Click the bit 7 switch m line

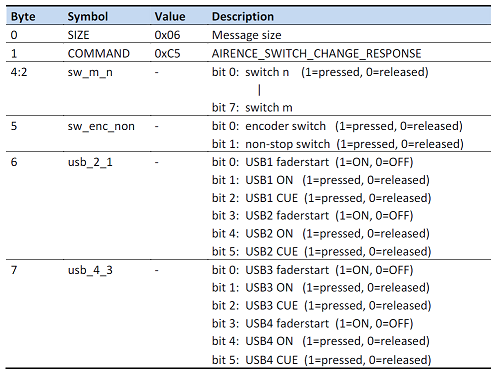tap(252, 108)
